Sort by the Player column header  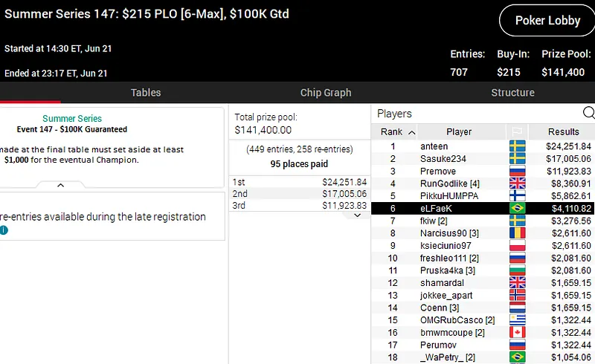point(459,131)
